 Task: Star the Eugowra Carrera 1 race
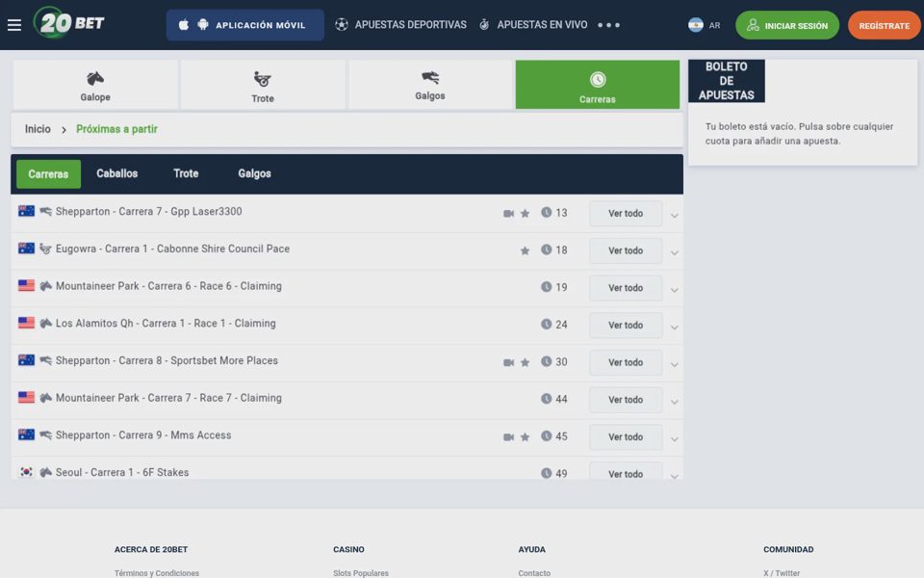pos(525,250)
